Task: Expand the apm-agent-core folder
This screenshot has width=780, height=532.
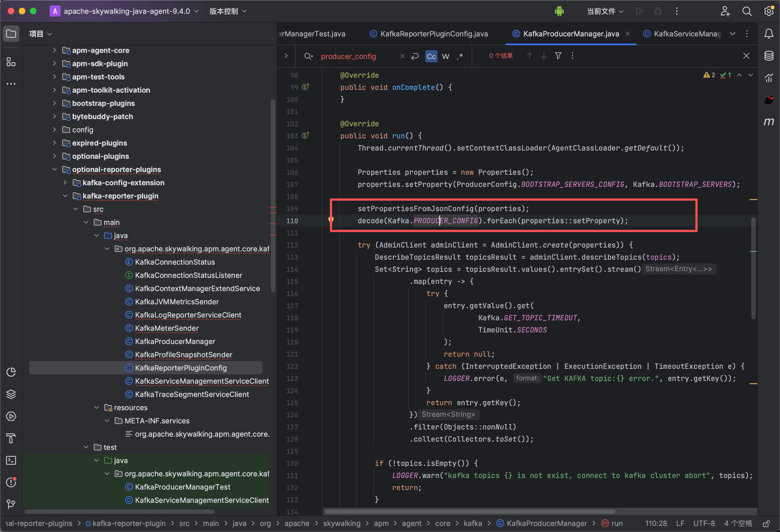Action: tap(54, 50)
